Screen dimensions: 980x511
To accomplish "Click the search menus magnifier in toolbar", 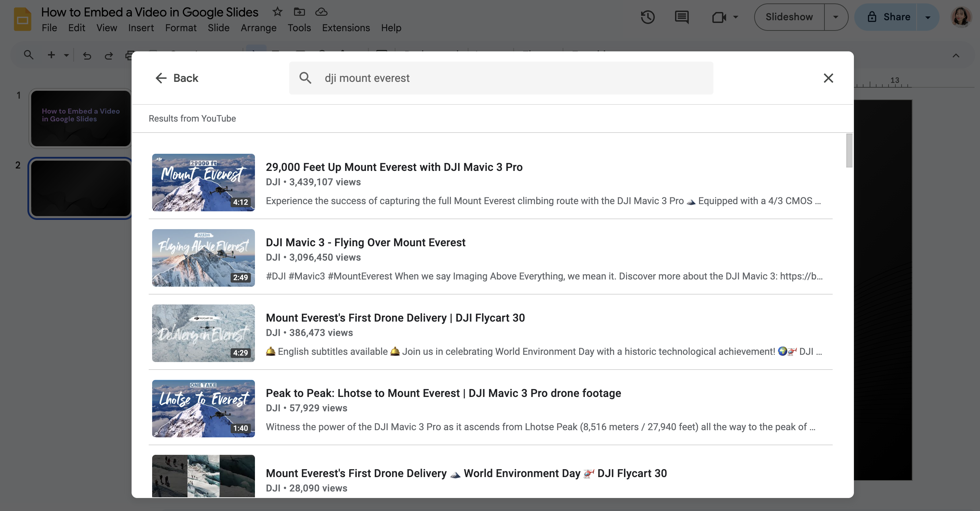I will [28, 55].
